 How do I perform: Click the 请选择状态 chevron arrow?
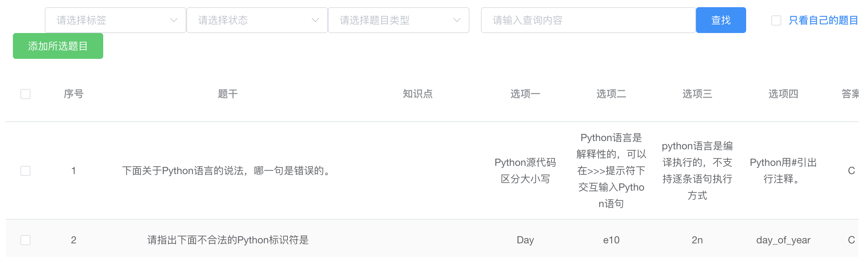click(x=315, y=20)
